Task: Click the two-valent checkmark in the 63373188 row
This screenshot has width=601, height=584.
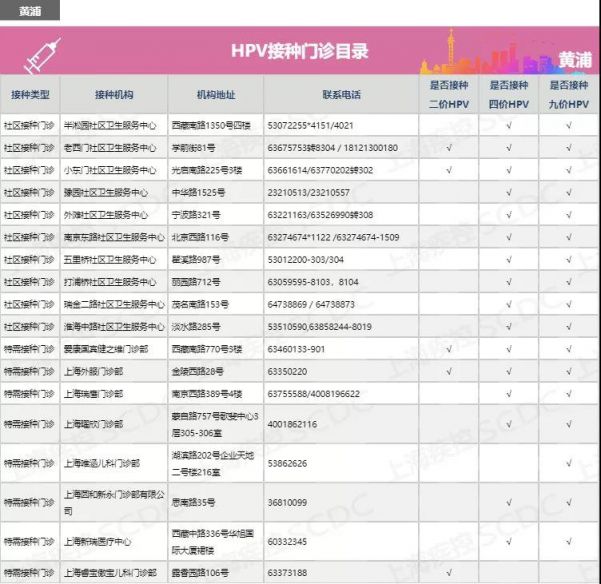Action: [x=449, y=573]
